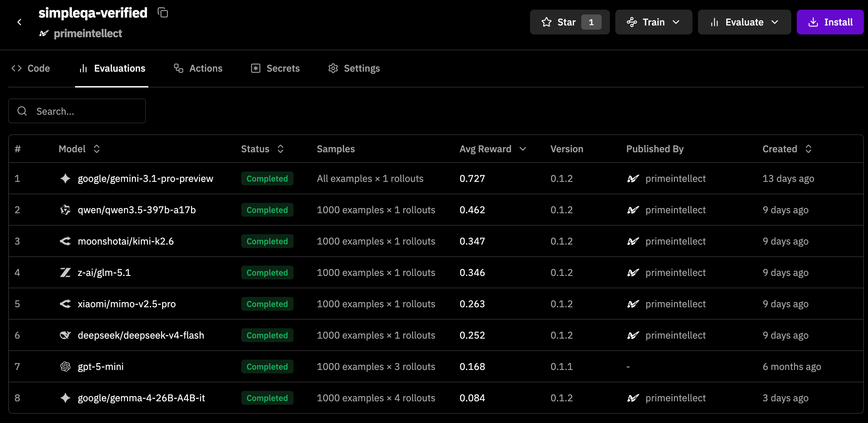
Task: Click the Completed badge for gpt-5-mini
Action: point(267,367)
